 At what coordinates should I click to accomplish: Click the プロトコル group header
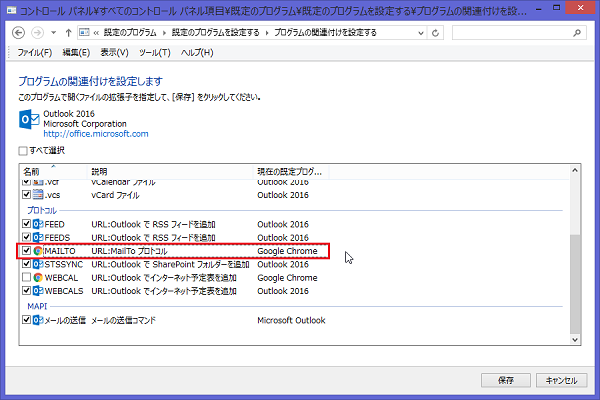tap(42, 210)
